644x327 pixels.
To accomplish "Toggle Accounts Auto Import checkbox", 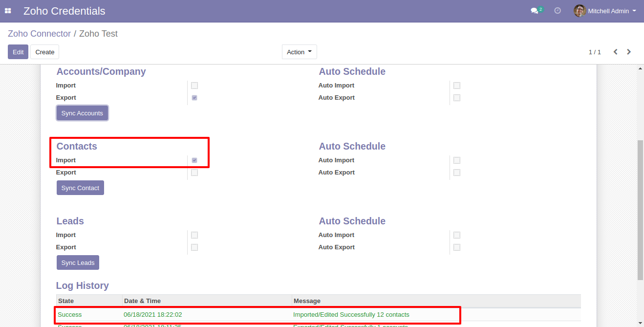I will pyautogui.click(x=457, y=86).
